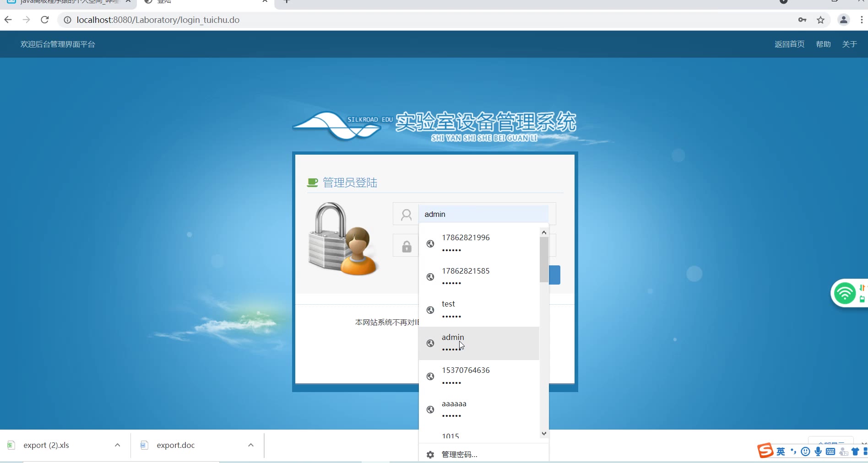Screen dimensions: 868x463
Task: Click the gear icon for manage passwords
Action: 430,455
